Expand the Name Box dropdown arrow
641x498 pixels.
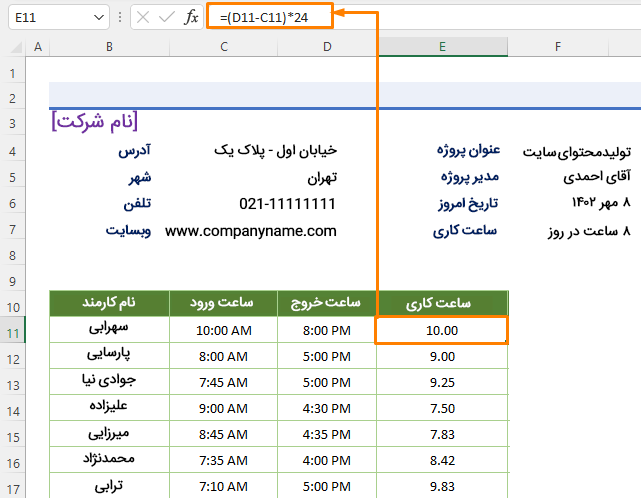click(97, 17)
